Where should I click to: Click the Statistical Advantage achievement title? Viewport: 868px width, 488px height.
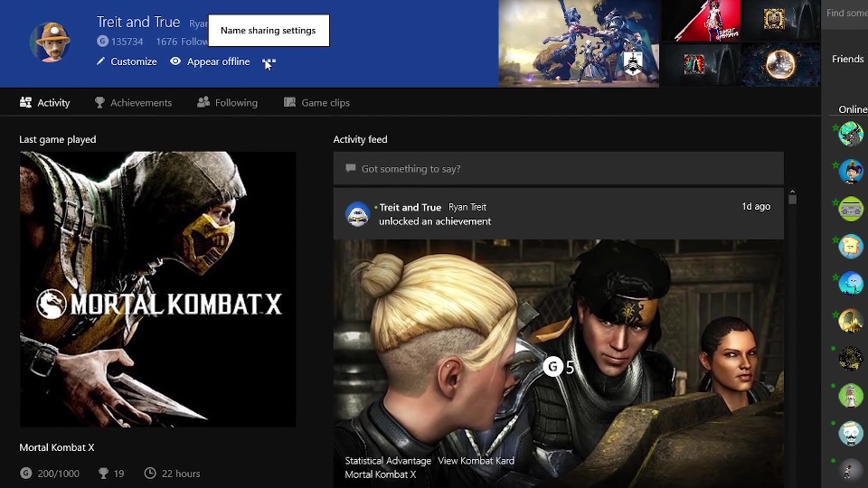coord(388,460)
